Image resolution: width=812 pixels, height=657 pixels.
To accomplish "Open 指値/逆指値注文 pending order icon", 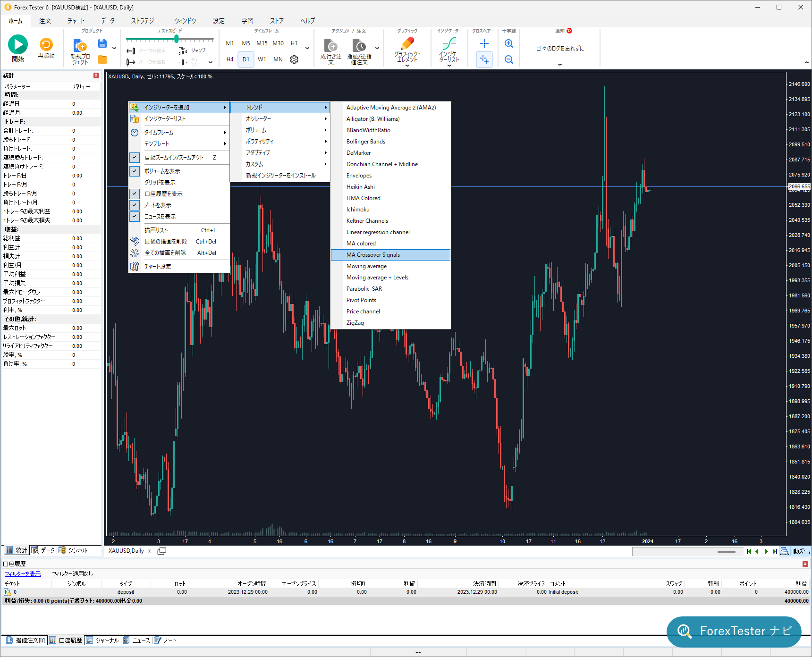I will 359,46.
